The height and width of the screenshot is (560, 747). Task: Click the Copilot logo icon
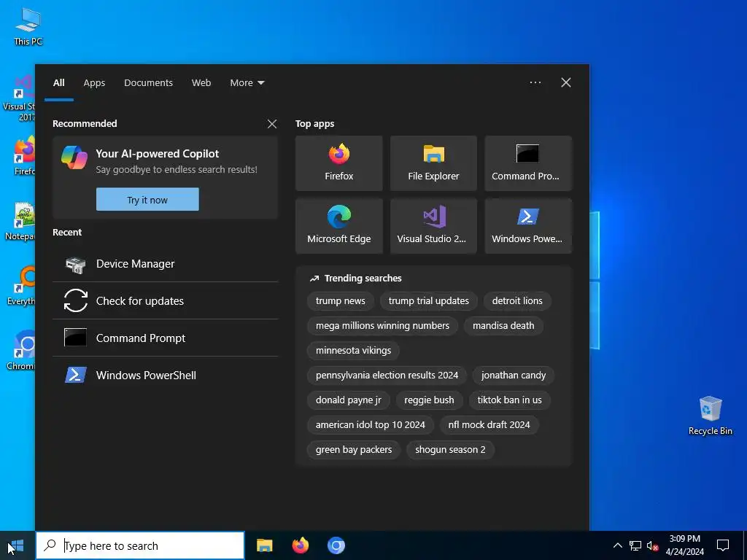[x=74, y=157]
